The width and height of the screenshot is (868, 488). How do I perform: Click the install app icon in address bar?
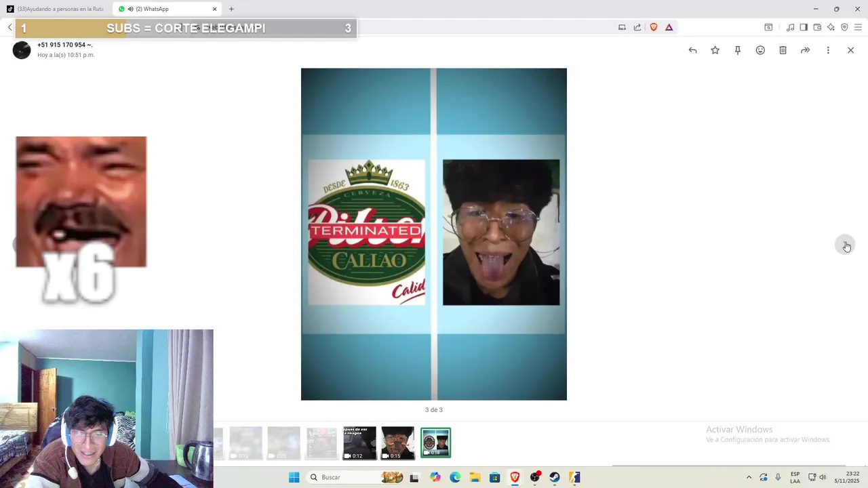pos(622,27)
